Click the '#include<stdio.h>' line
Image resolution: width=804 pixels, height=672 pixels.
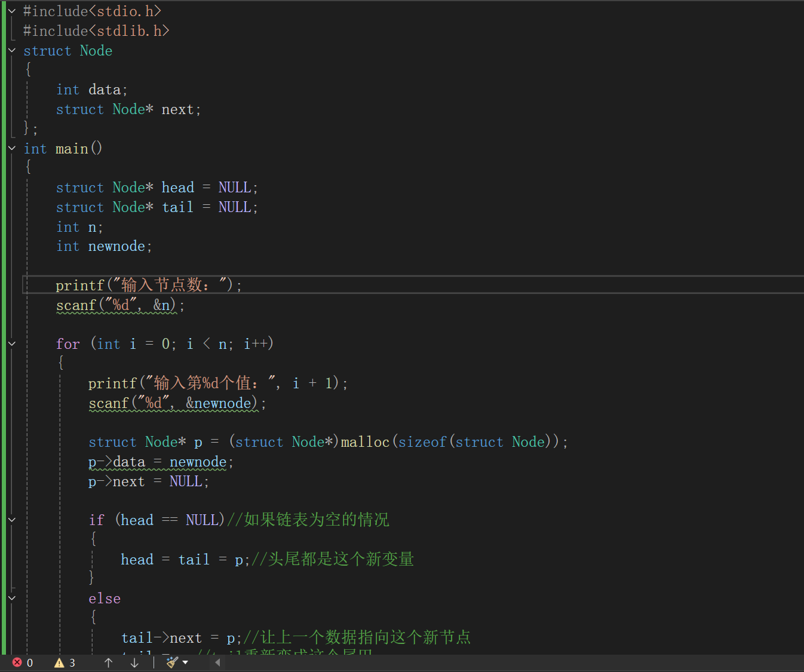[x=92, y=11]
